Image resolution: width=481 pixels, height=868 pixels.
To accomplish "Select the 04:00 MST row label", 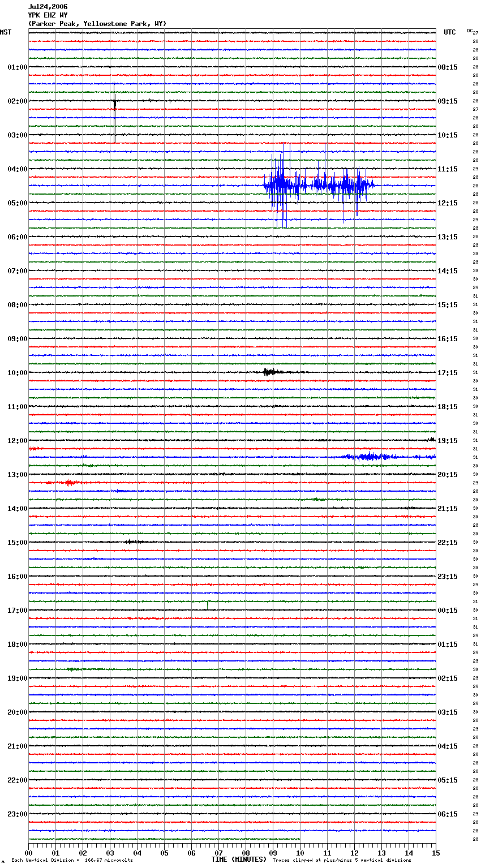I will 17,169.
